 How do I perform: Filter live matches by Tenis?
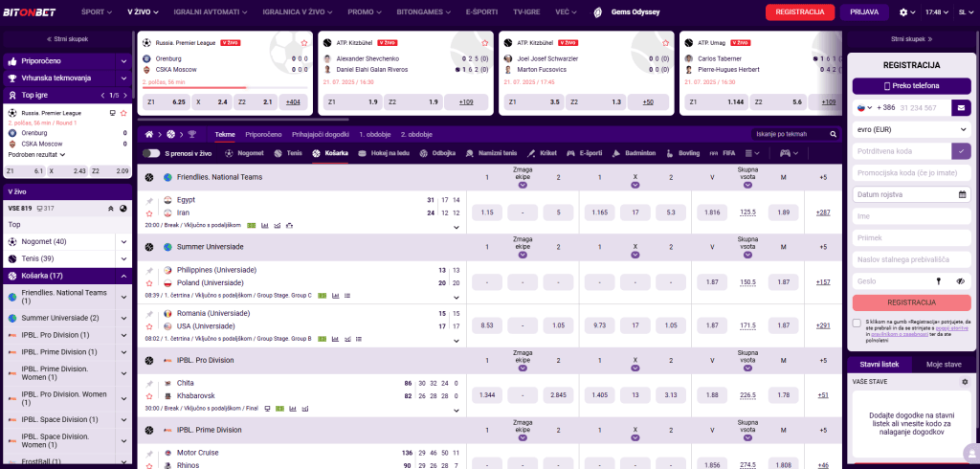[x=289, y=152]
